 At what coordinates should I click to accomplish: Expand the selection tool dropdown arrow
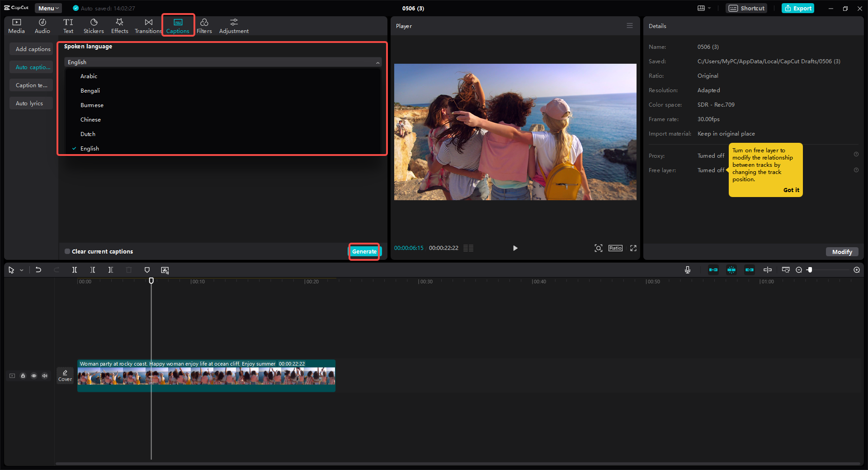21,270
